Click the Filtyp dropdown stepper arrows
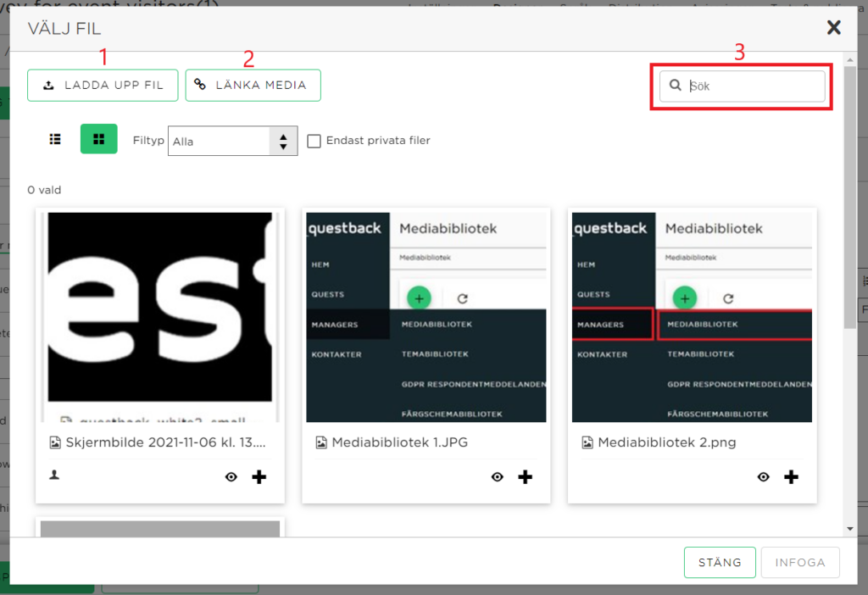Viewport: 868px width, 595px height. coord(283,142)
